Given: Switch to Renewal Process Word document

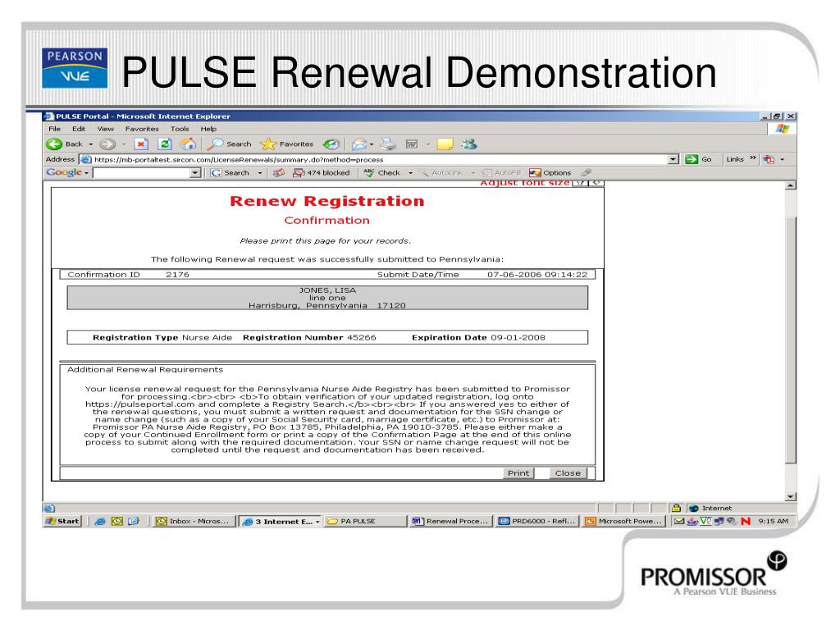Looking at the screenshot, I should pyautogui.click(x=450, y=521).
